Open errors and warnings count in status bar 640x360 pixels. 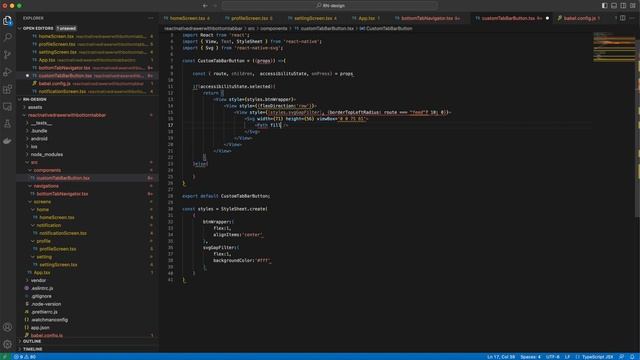tap(25, 357)
